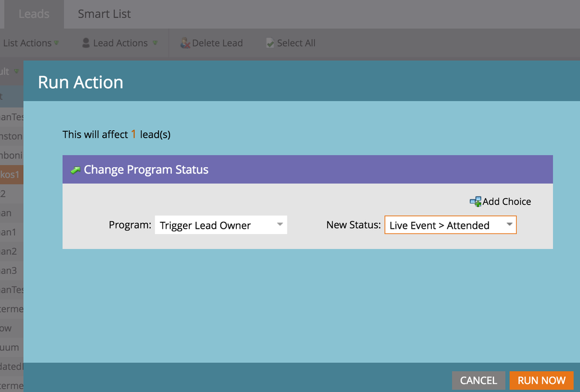Image resolution: width=580 pixels, height=392 pixels.
Task: Expand the Lead Actions menu arrow
Action: pyautogui.click(x=155, y=43)
